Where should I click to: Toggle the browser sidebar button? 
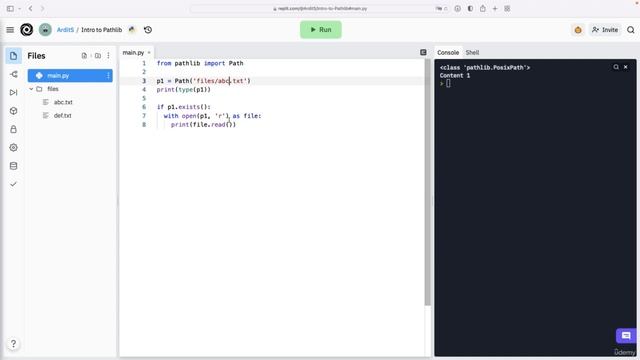pyautogui.click(x=10, y=8)
